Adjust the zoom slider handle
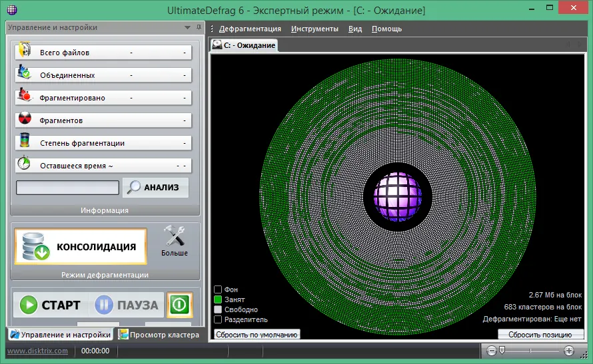 [502, 351]
